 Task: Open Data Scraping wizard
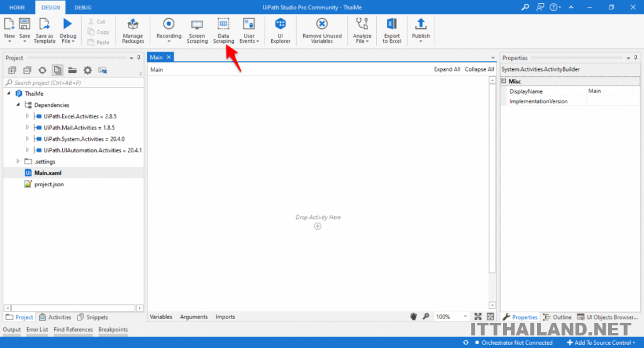[x=223, y=30]
